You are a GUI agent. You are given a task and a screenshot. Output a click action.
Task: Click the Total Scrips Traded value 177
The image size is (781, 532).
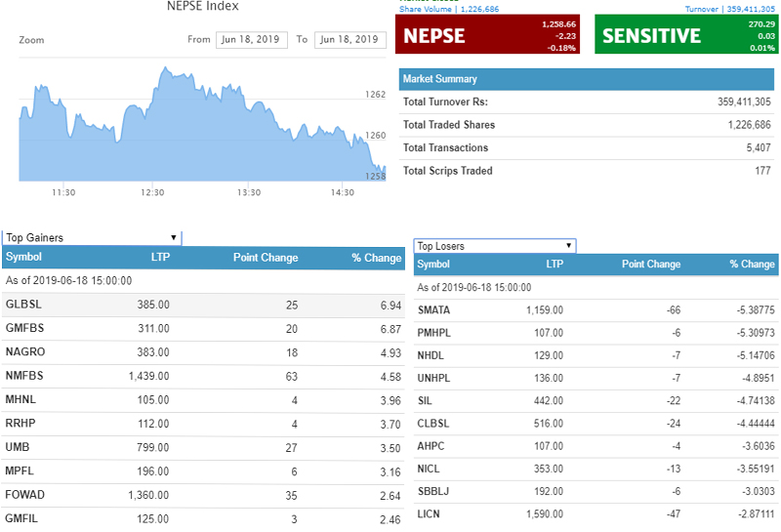coord(762,171)
